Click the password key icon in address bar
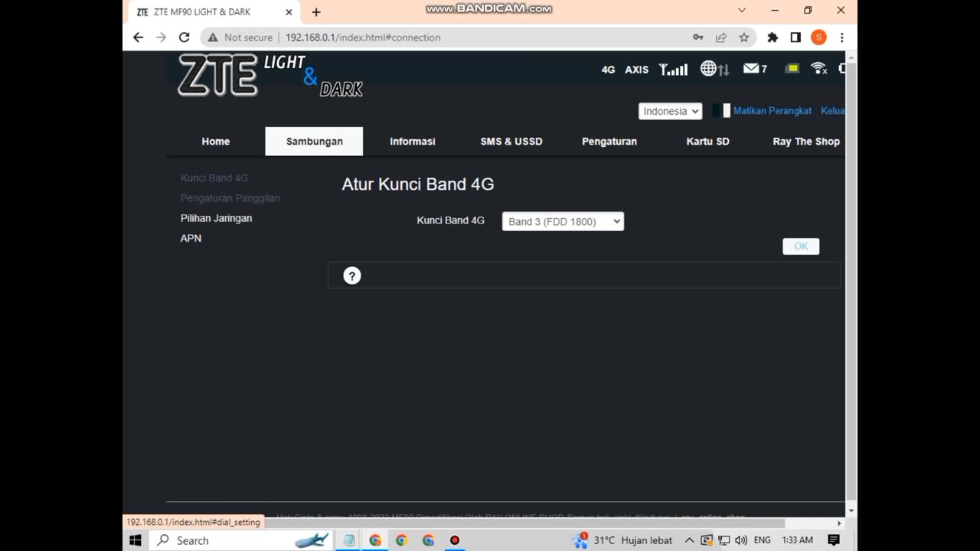The width and height of the screenshot is (980, 551). 698,37
